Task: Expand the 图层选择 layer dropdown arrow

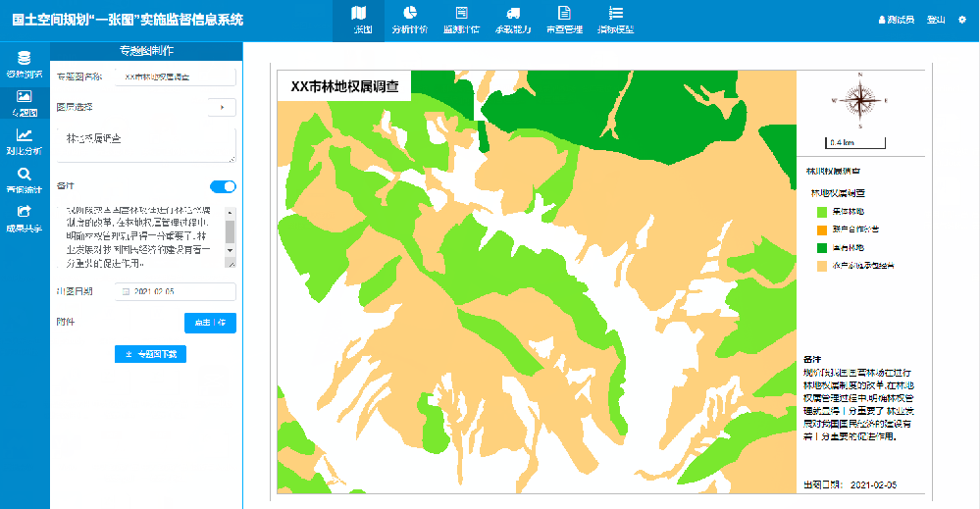Action: coord(222,108)
